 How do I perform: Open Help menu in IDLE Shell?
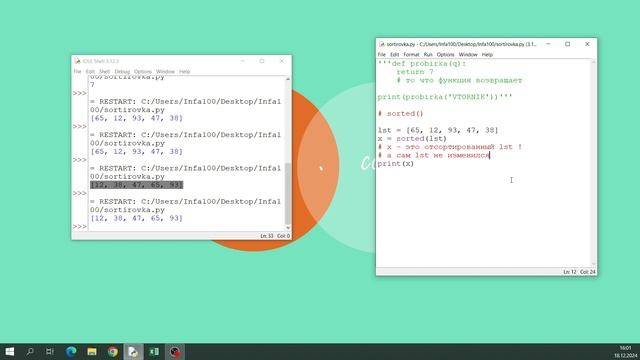tap(184, 72)
